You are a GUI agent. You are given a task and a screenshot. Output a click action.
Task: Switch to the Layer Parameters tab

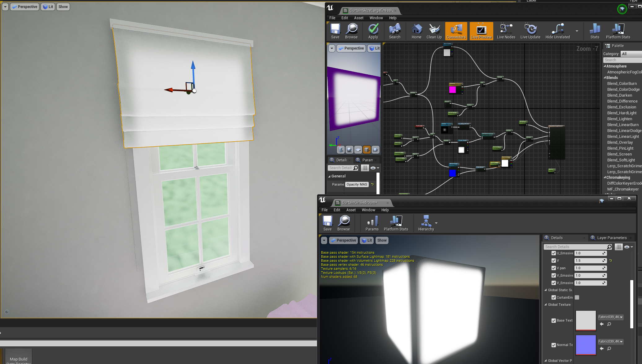coord(612,238)
